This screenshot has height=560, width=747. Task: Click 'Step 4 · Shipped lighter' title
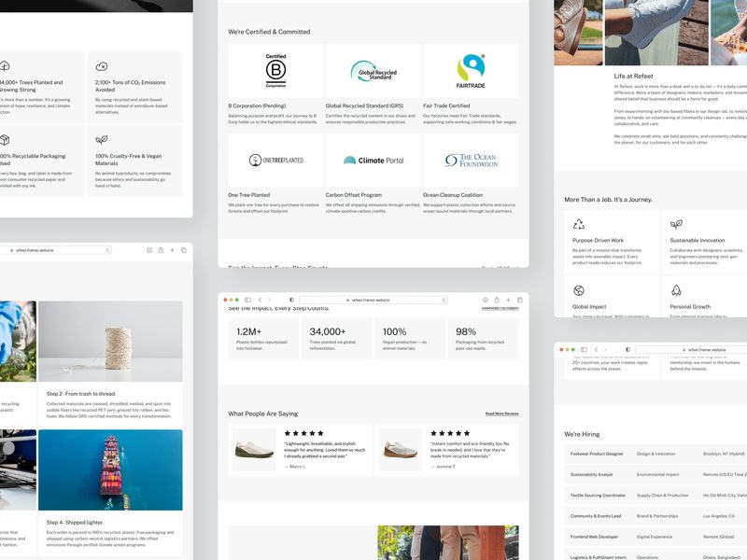75,523
